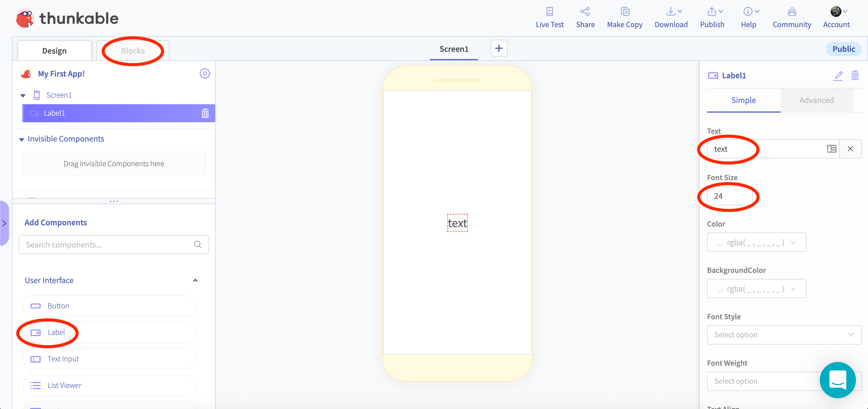Open the chat support bubble
Screen dimensions: 868x409
click(x=837, y=380)
